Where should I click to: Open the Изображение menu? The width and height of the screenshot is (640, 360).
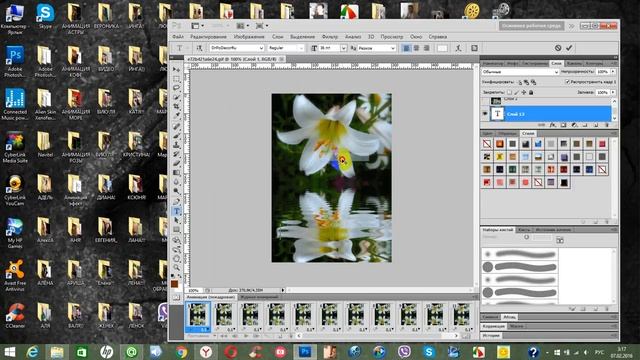click(x=249, y=37)
